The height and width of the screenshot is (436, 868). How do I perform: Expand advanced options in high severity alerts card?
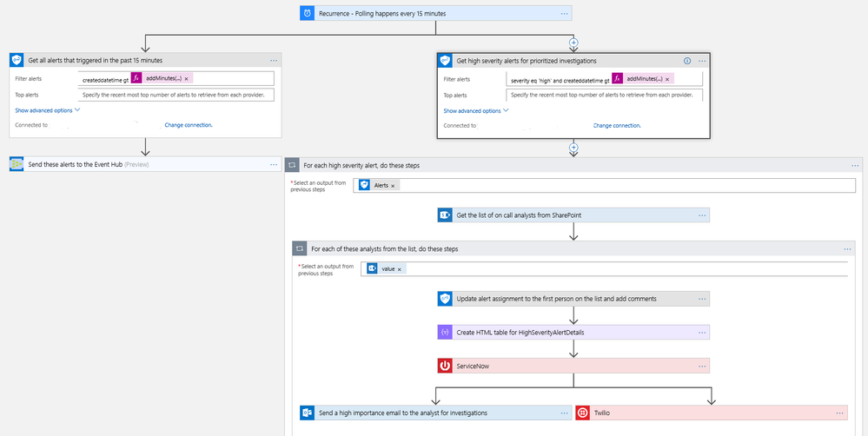pos(475,110)
